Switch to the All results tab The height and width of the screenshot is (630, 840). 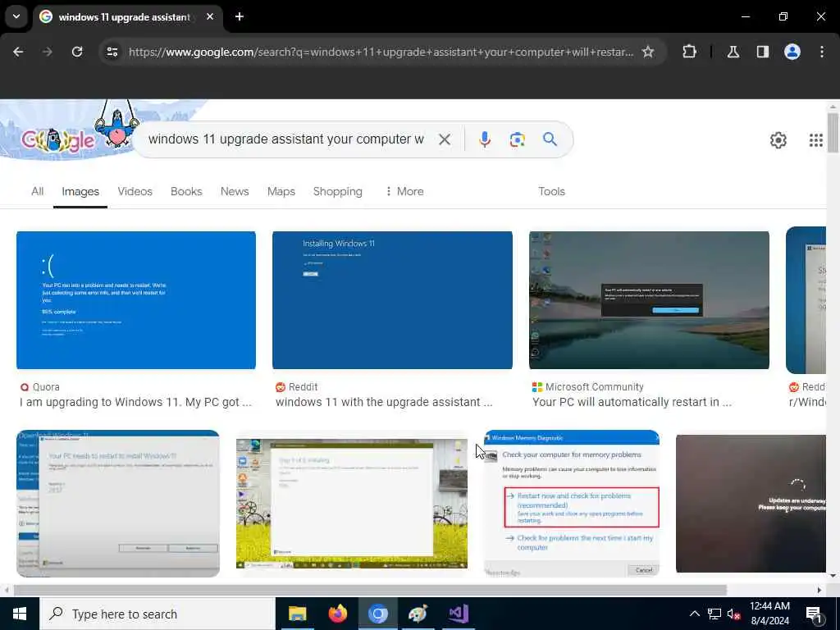(x=38, y=192)
